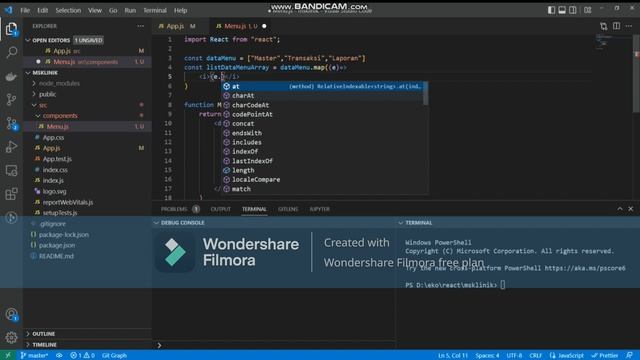This screenshot has width=640, height=360.
Task: Change CRLF end of line sequence
Action: [536, 355]
